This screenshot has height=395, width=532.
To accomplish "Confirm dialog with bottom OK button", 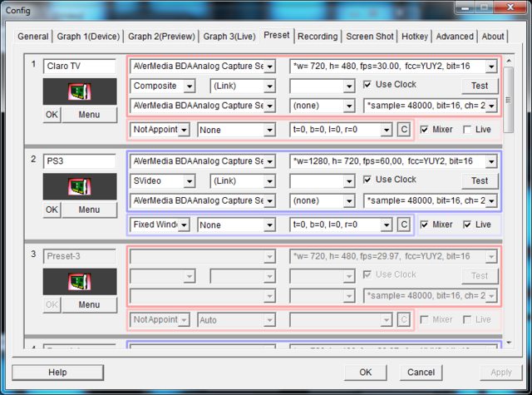I will 366,373.
